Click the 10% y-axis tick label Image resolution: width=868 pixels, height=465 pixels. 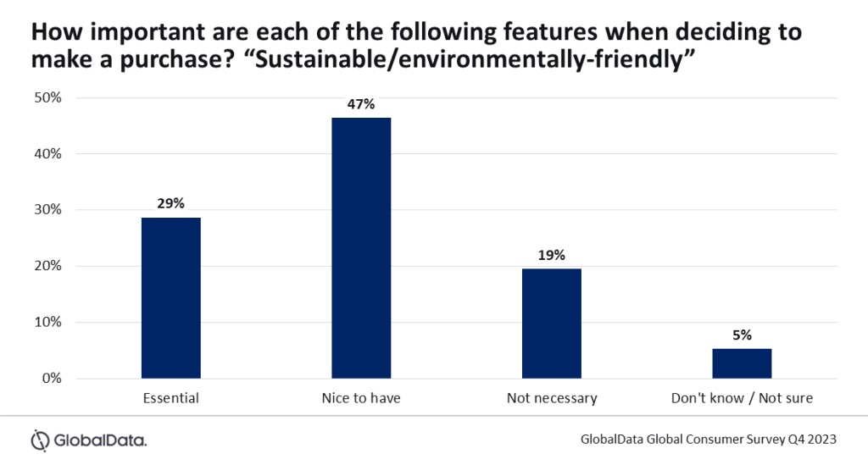coord(47,322)
